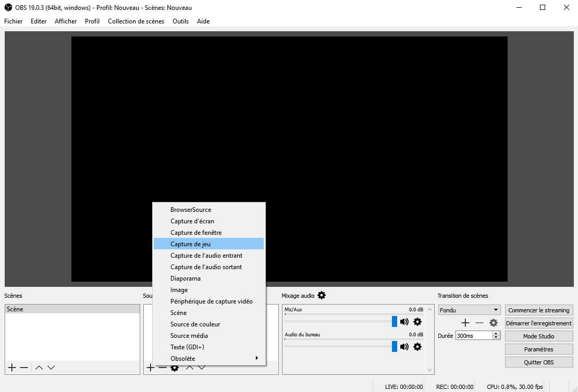Add a Diaporama source
This screenshot has width=578, height=392.
[208, 279]
